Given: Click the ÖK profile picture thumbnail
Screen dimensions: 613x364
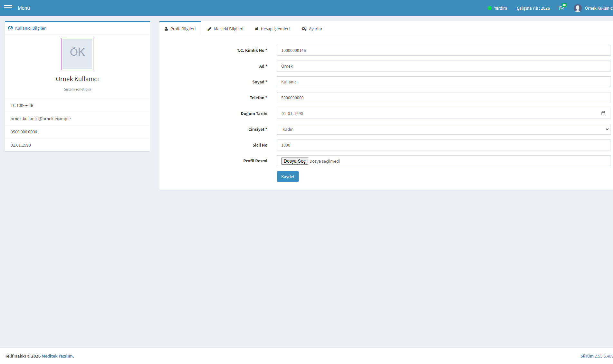Looking at the screenshot, I should [77, 54].
